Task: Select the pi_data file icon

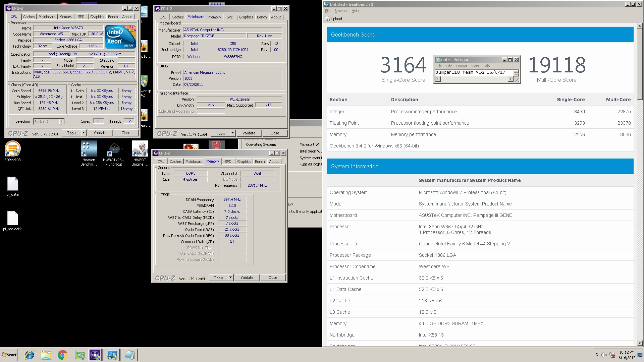Action: point(12,186)
